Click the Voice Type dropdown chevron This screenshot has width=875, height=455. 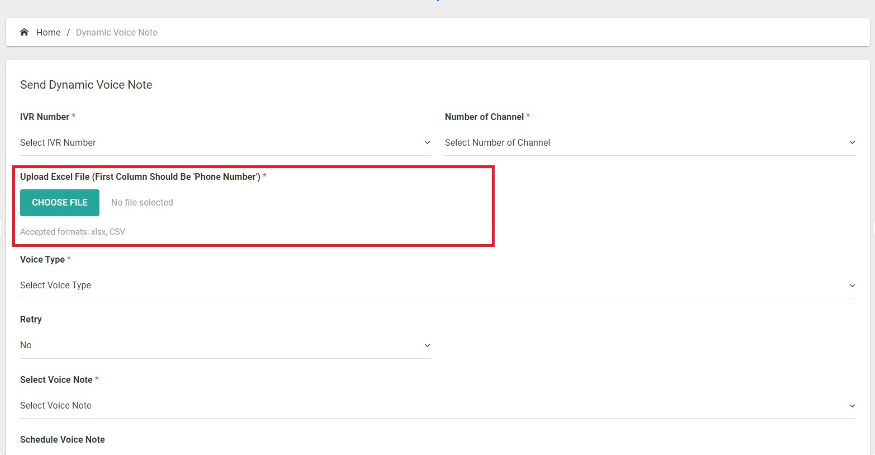point(852,285)
